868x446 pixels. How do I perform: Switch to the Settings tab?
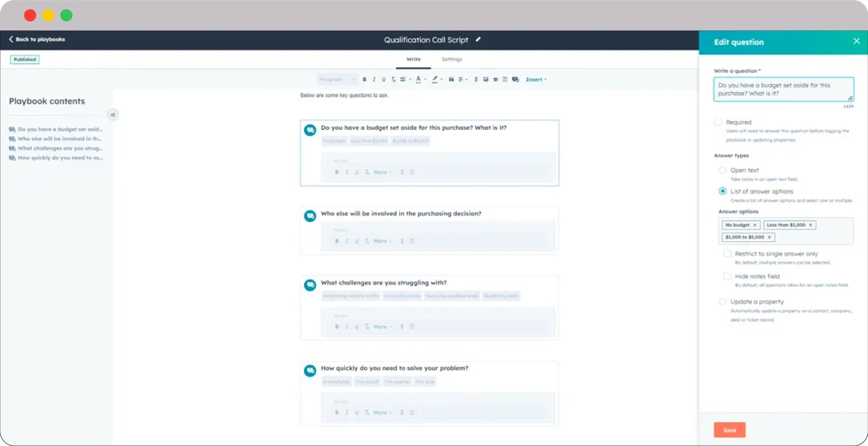point(452,59)
